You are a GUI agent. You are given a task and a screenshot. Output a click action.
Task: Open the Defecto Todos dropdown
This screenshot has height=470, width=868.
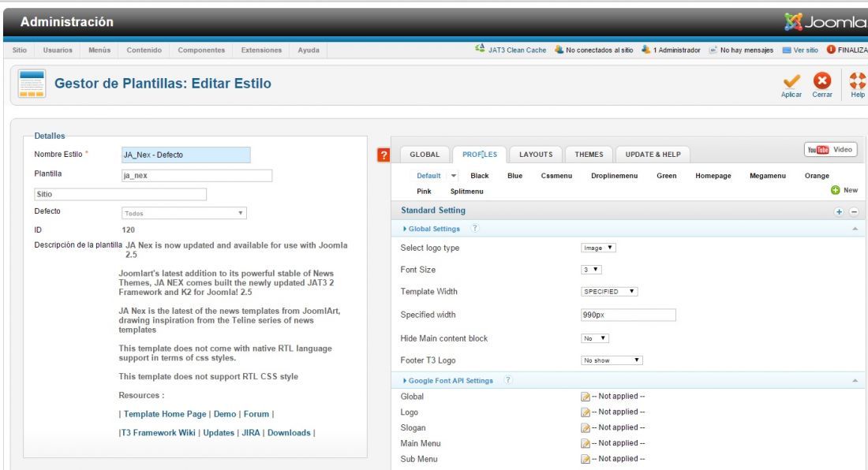pos(184,213)
